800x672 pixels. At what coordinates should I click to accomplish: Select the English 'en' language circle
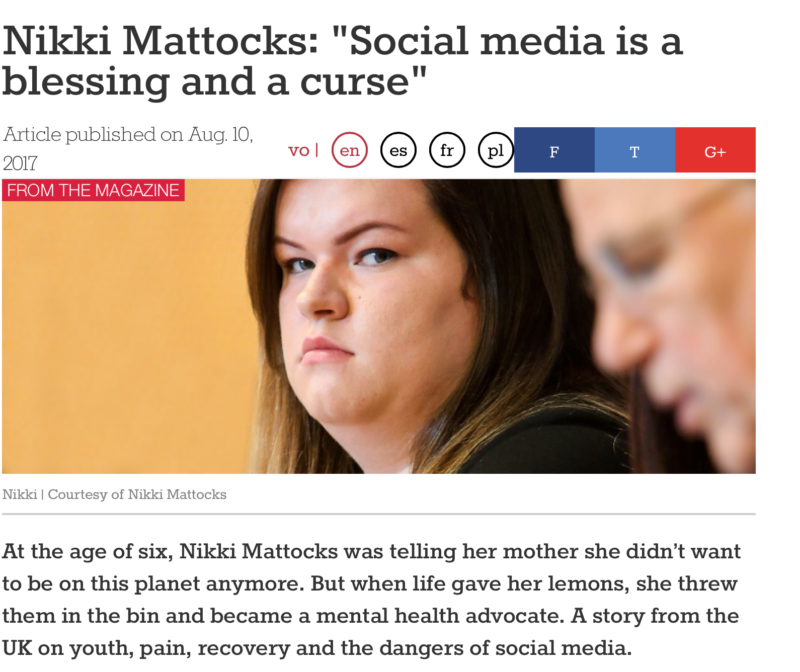click(x=350, y=150)
